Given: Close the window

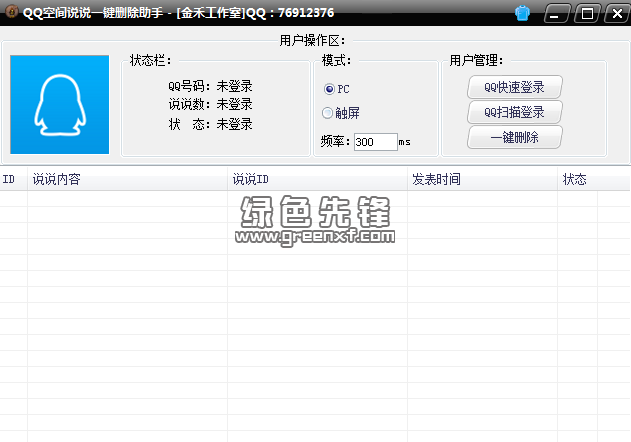Looking at the screenshot, I should [617, 14].
